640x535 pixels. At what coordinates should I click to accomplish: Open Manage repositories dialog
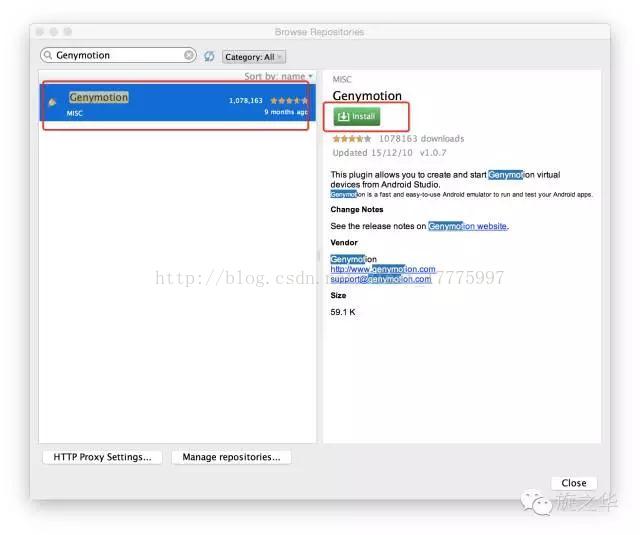coord(231,457)
